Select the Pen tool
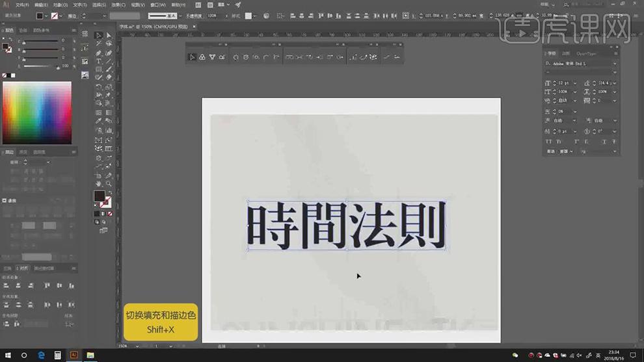The image size is (644, 362). (x=99, y=53)
